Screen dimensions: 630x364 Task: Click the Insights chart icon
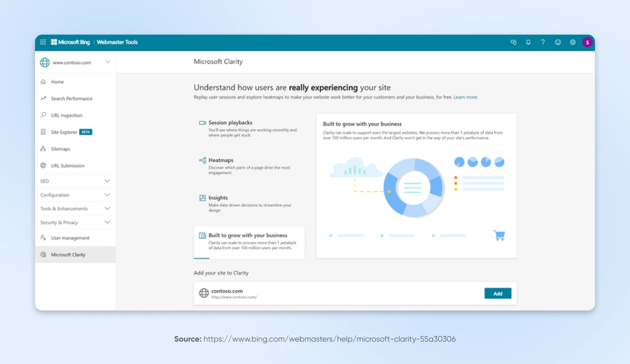[202, 198]
